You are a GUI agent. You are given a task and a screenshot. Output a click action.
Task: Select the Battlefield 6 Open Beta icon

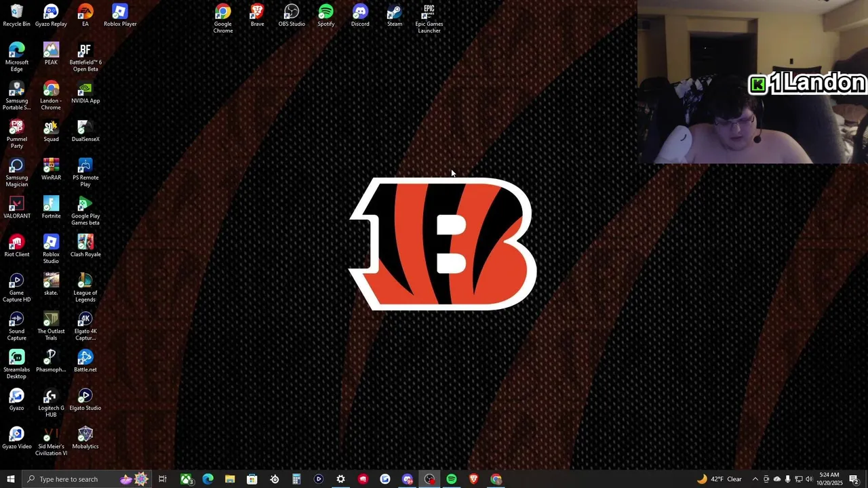[85, 58]
